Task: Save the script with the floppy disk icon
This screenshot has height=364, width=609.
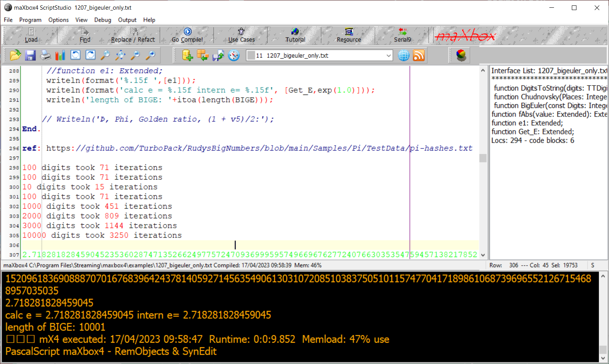Action: tap(30, 55)
